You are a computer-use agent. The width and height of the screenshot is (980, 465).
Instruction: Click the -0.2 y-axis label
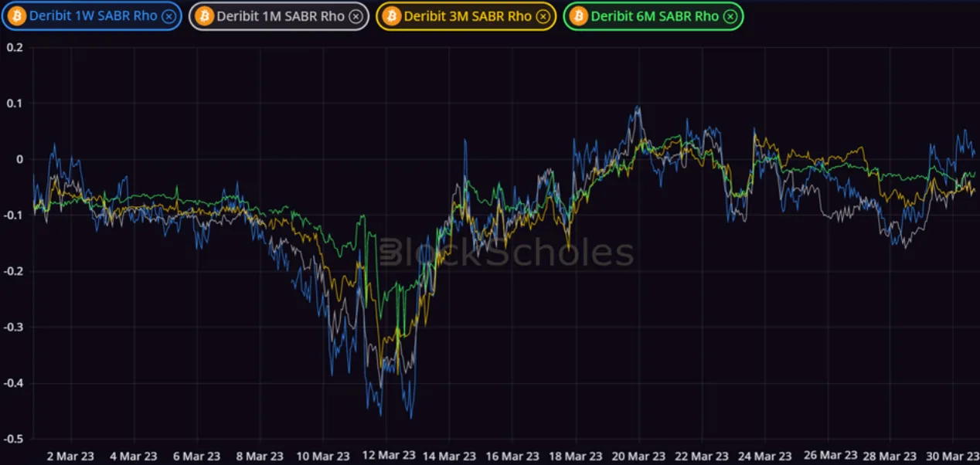pos(12,271)
